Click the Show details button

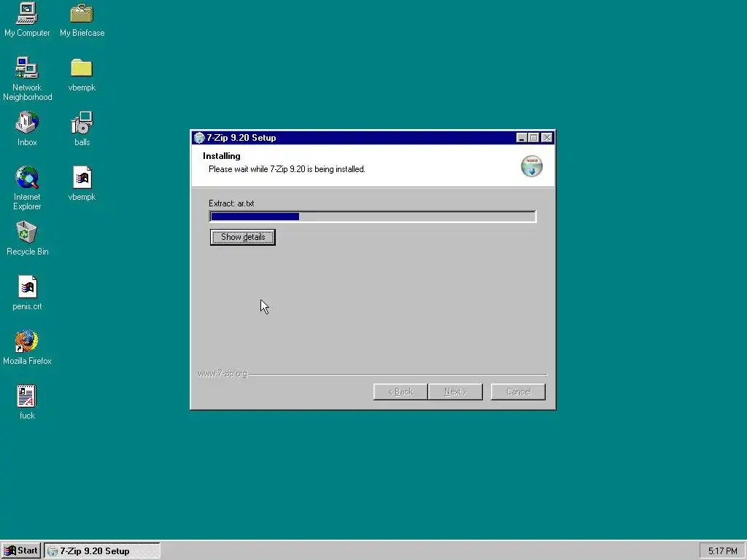242,237
